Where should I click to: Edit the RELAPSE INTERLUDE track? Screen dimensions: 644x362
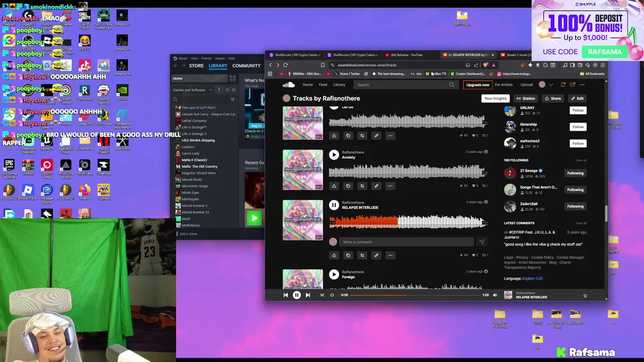coord(376,255)
